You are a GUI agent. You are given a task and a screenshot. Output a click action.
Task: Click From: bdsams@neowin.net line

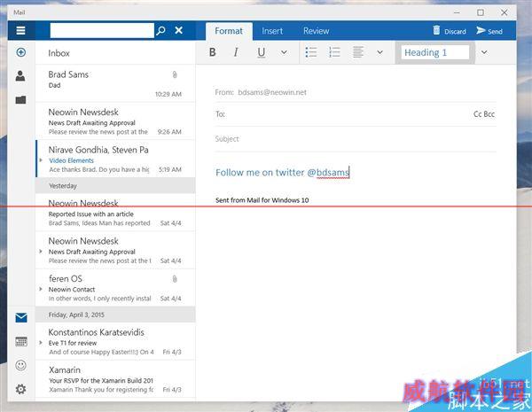click(261, 92)
